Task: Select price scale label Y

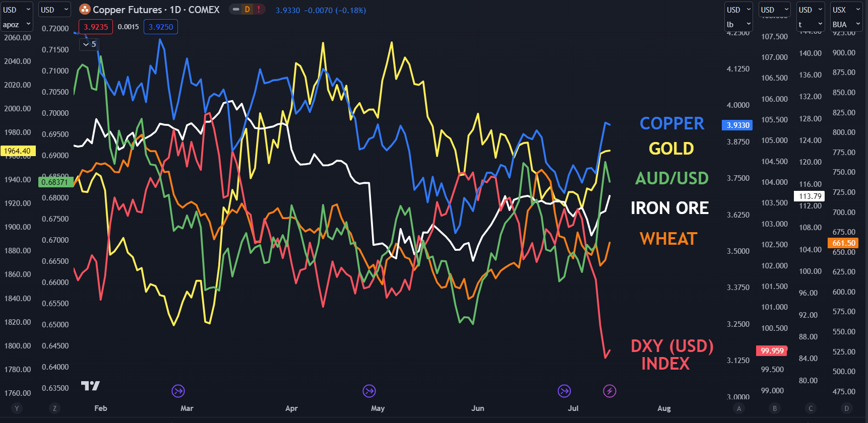Action: pyautogui.click(x=17, y=408)
